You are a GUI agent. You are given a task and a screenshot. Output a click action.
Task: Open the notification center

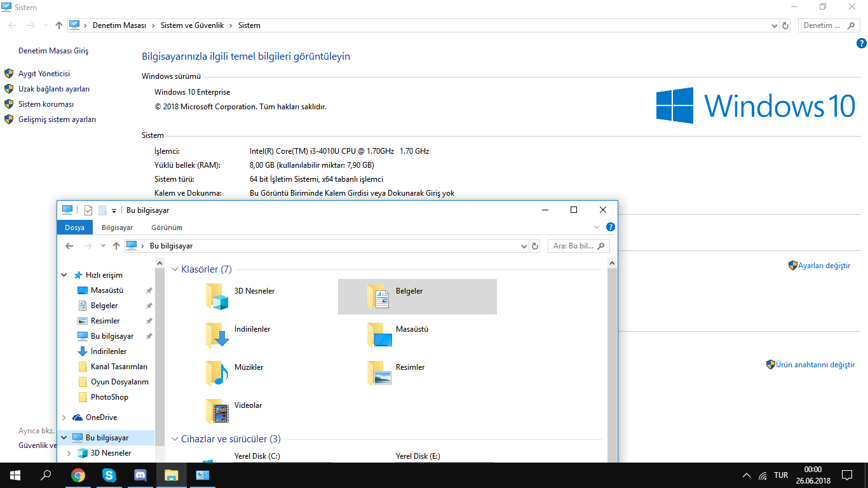pyautogui.click(x=847, y=475)
